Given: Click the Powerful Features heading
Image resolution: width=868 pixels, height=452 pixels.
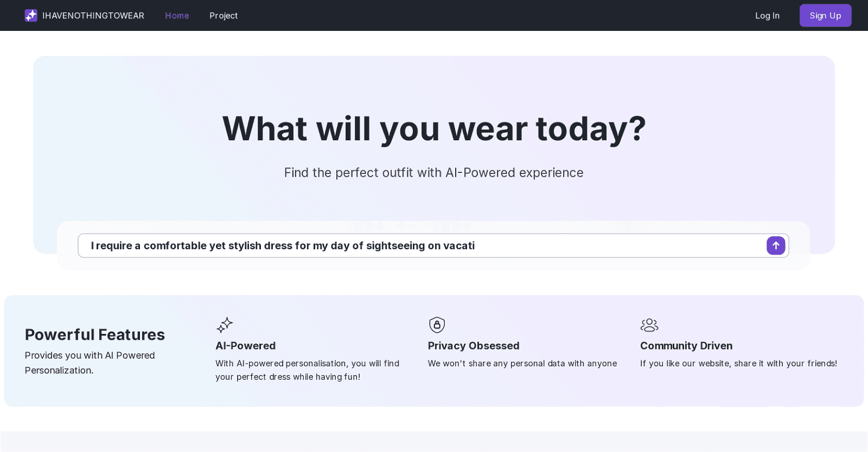Looking at the screenshot, I should (95, 335).
